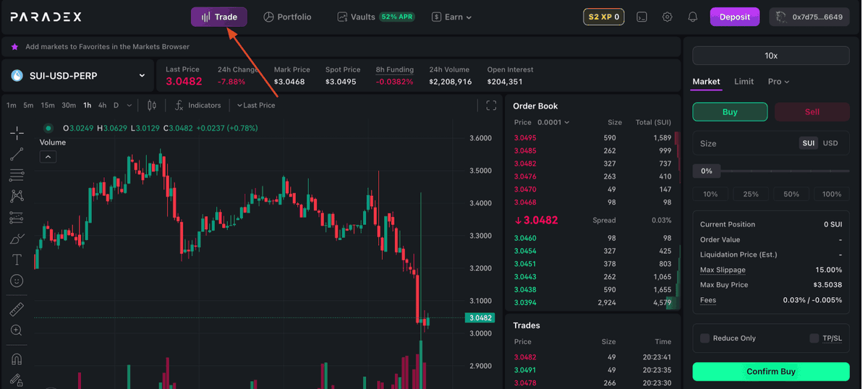Viewport: 868px width, 389px height.
Task: Click the Paradex logo
Action: coord(46,17)
